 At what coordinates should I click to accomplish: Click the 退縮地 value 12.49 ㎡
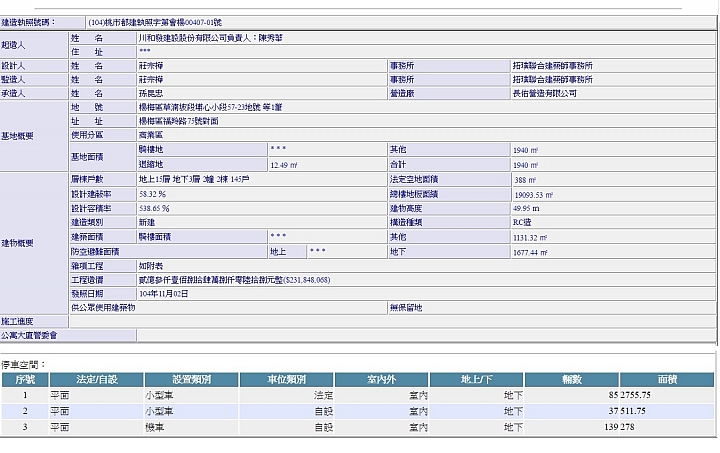(x=284, y=165)
